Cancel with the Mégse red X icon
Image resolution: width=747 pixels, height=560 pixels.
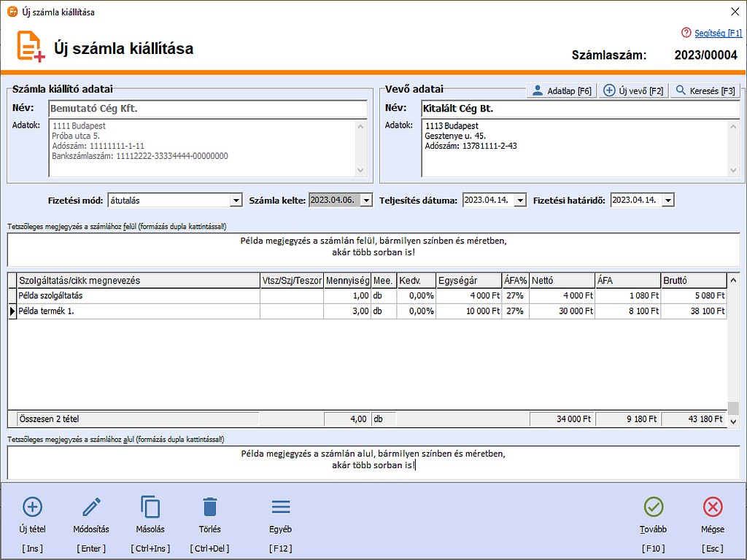click(713, 507)
